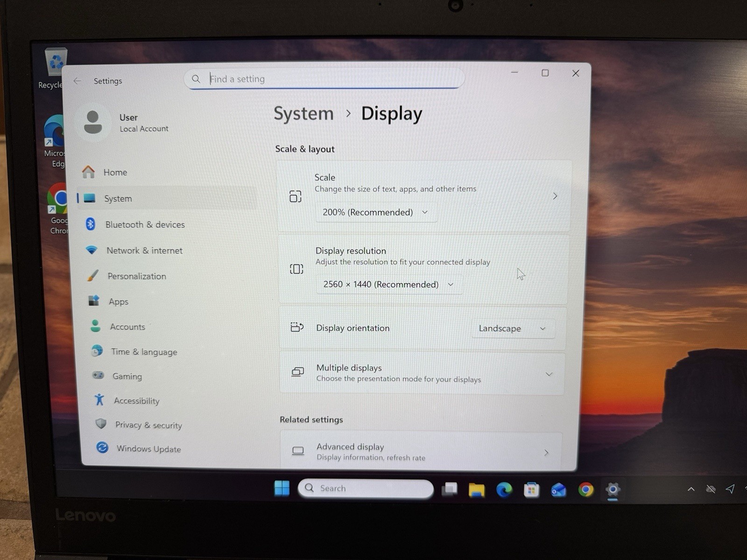Click the Advanced display monitor icon
The width and height of the screenshot is (747, 560).
[x=298, y=451]
